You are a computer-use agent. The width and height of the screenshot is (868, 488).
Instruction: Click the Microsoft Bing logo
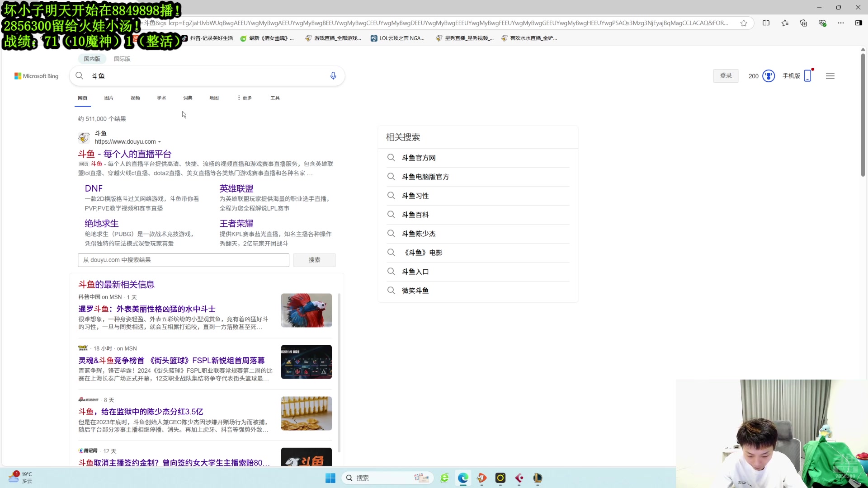coord(36,76)
